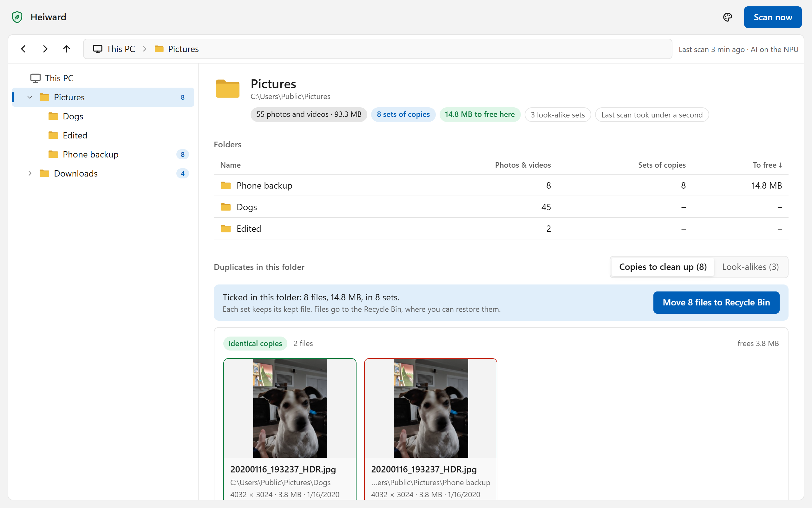Click the large Pictures folder icon in header

[x=227, y=89]
